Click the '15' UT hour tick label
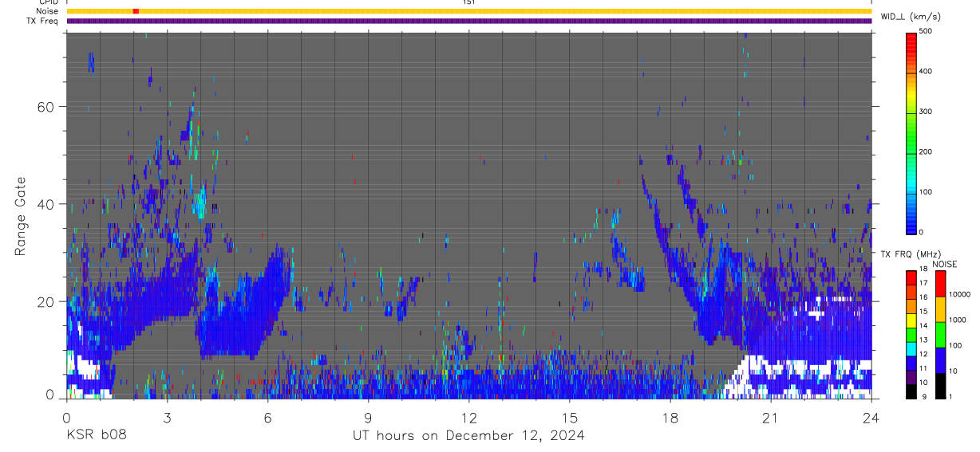This screenshot has width=980, height=452. (570, 417)
